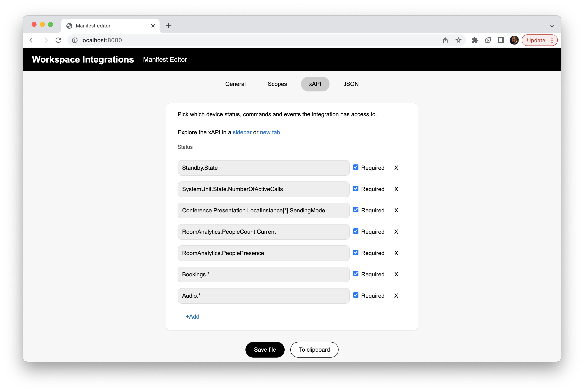Bookmark this page with the star icon
The height and width of the screenshot is (392, 584).
458,40
